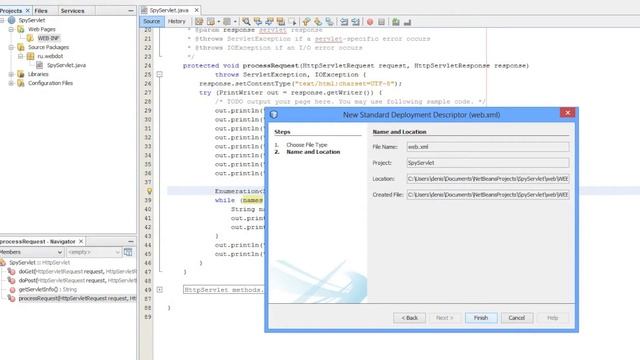Image resolution: width=640 pixels, height=360 pixels.
Task: Click the < Back button in dialog
Action: [x=409, y=318]
